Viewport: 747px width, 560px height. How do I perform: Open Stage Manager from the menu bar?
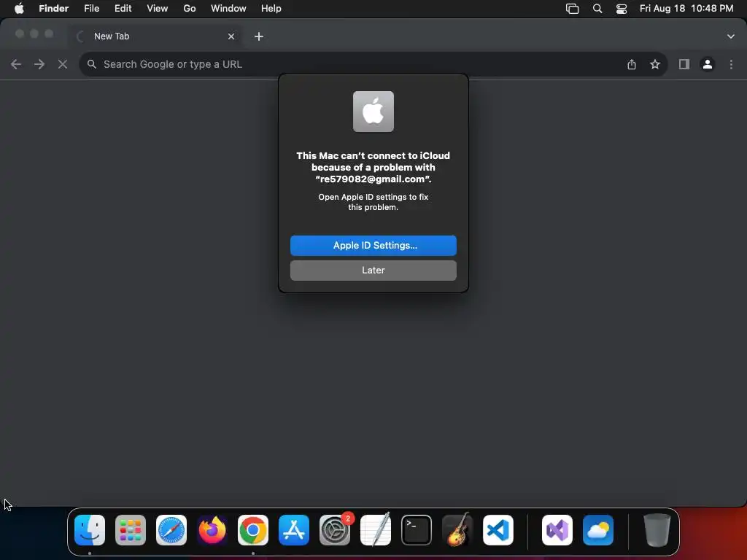pyautogui.click(x=572, y=9)
